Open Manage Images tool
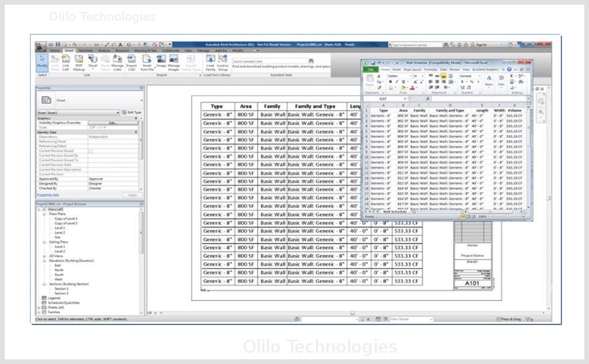The image size is (589, 364). coord(173,62)
